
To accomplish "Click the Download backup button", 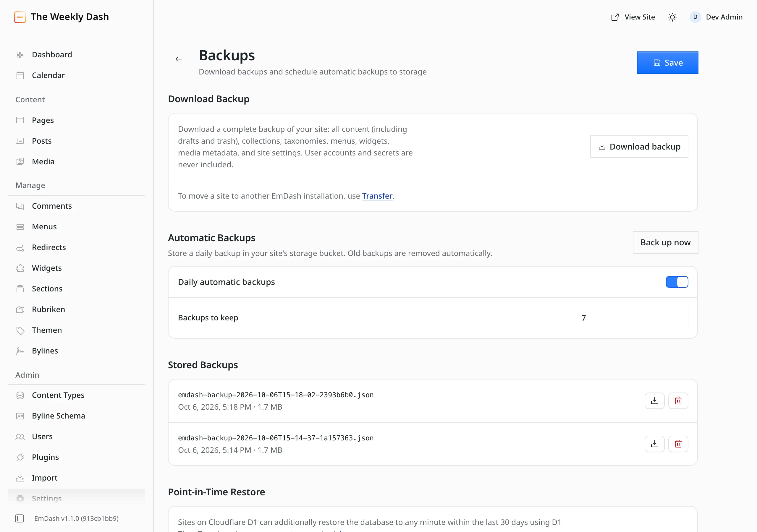I will pyautogui.click(x=639, y=147).
